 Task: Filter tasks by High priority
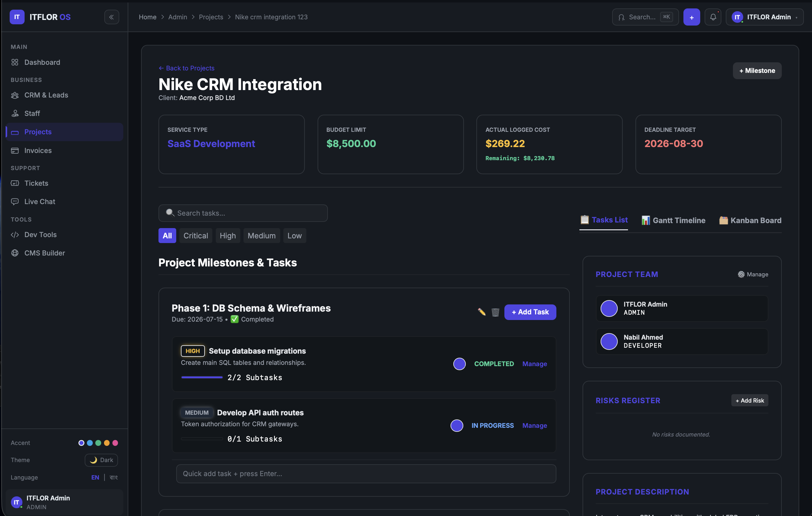point(228,236)
